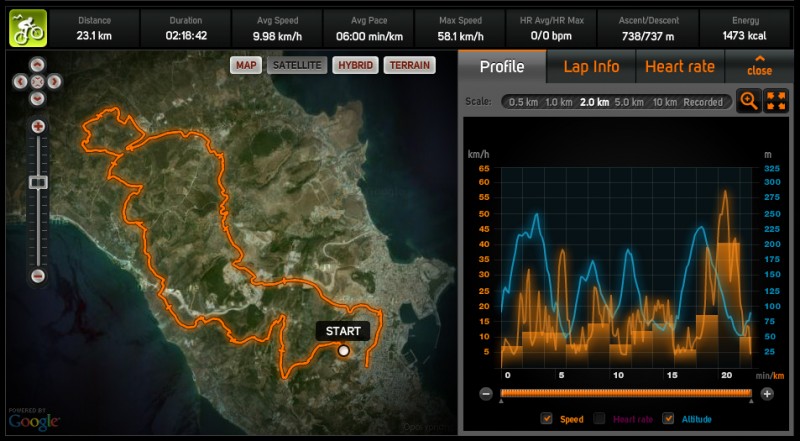The width and height of the screenshot is (800, 441).
Task: Switch map to TERRAIN view
Action: pos(410,65)
